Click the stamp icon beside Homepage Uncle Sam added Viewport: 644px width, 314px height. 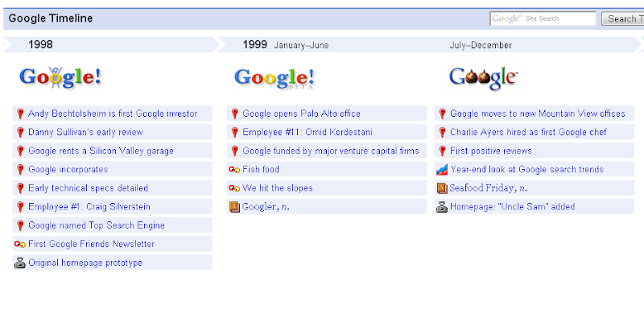pyautogui.click(x=442, y=207)
